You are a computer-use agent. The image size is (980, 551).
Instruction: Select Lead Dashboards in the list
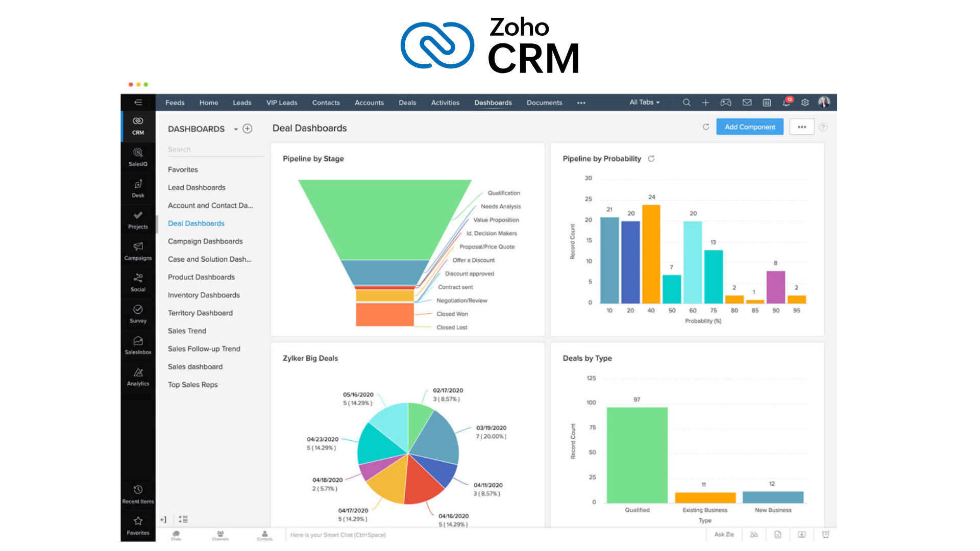tap(197, 188)
